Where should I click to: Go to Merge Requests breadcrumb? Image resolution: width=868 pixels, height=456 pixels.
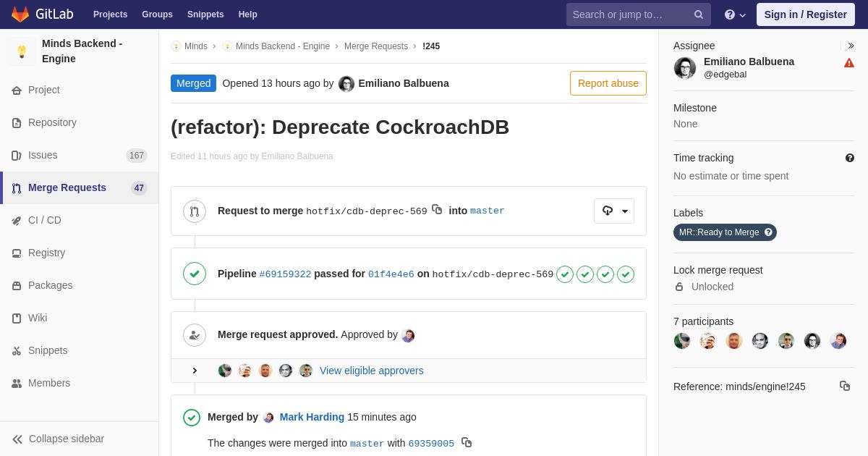coord(376,46)
